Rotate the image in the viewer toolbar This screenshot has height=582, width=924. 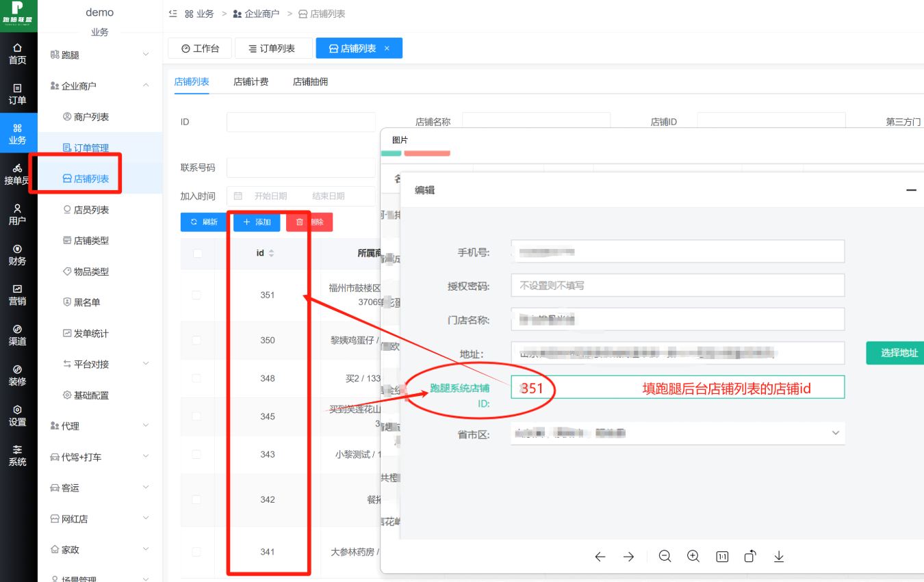[x=750, y=557]
